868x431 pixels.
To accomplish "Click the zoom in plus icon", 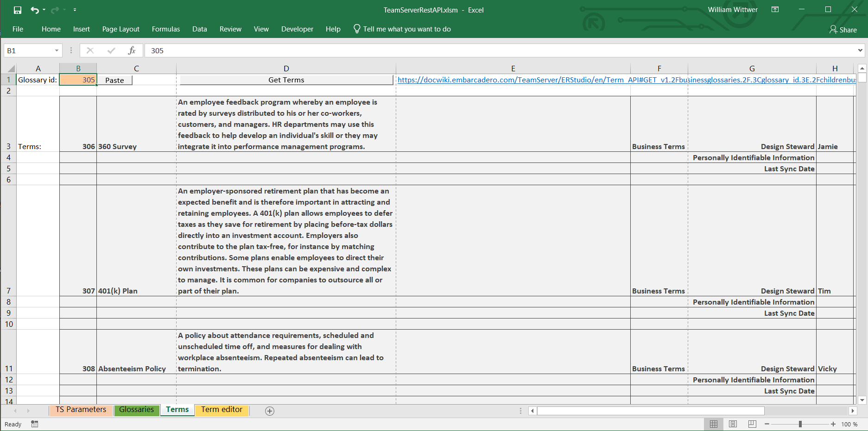I will 833,424.
